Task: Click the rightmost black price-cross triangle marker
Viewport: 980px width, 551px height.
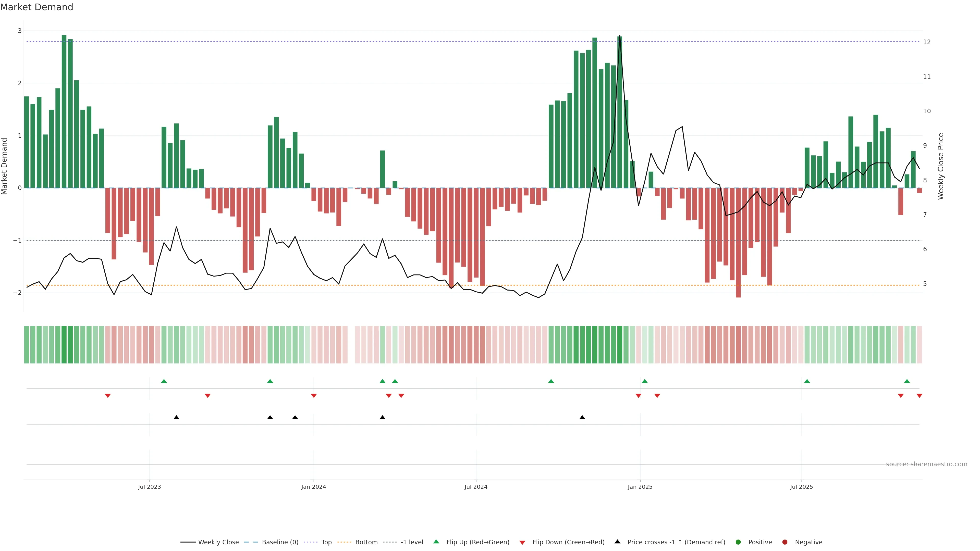Action: [x=582, y=418]
